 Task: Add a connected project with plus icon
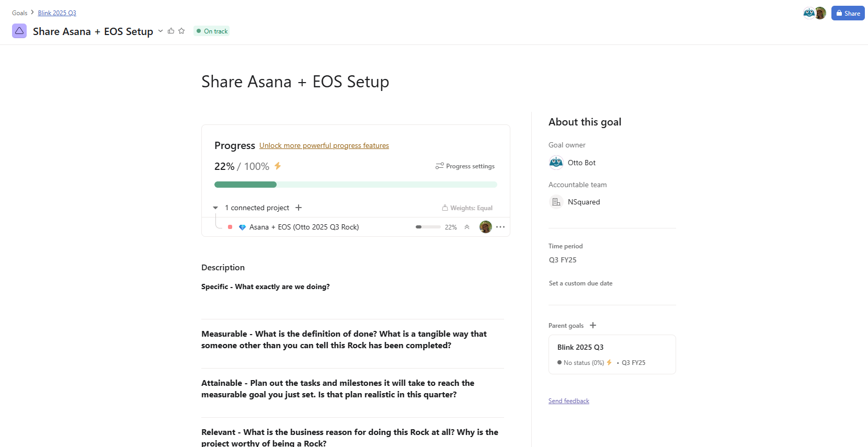pyautogui.click(x=299, y=208)
